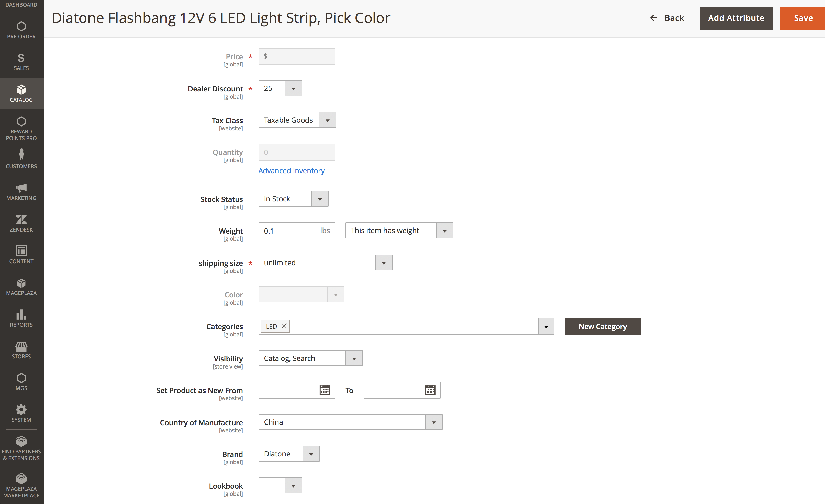This screenshot has width=825, height=504.
Task: Open the Catalog sidebar section
Action: [21, 93]
